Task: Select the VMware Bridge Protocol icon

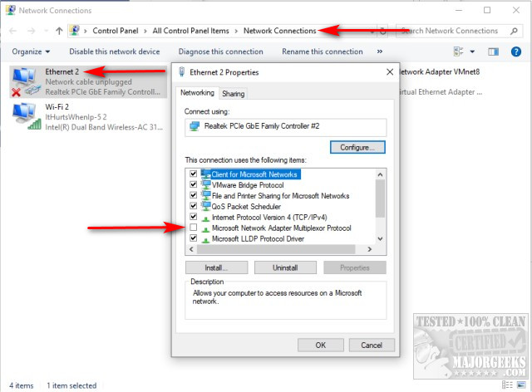Action: pyautogui.click(x=205, y=184)
